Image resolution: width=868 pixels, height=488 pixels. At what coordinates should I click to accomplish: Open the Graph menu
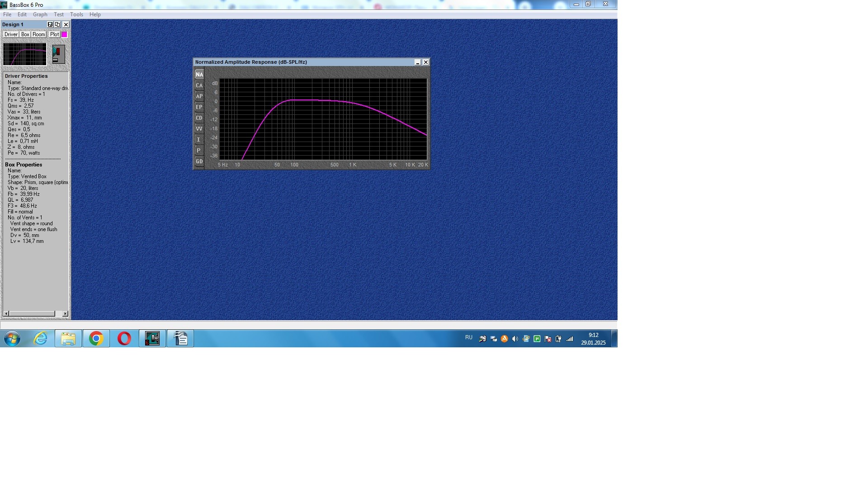[x=40, y=14]
